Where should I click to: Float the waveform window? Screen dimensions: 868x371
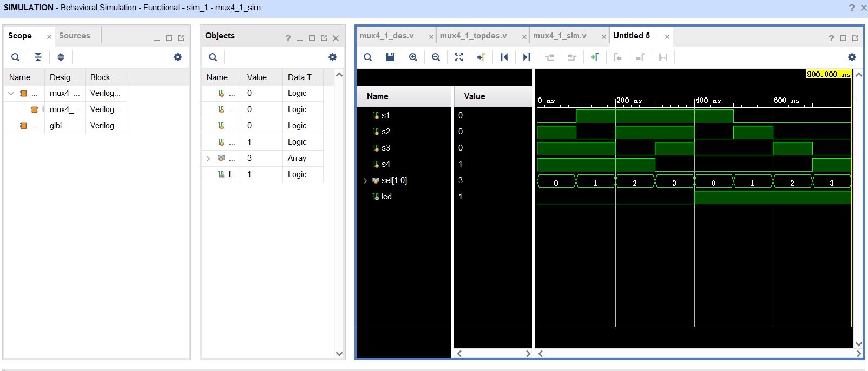[x=855, y=38]
